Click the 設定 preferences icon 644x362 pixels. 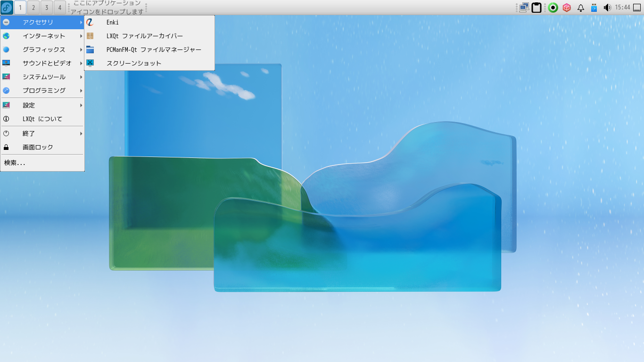pyautogui.click(x=6, y=105)
